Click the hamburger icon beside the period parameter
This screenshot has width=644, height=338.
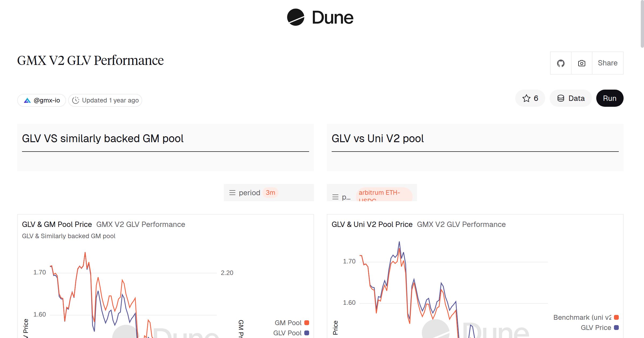pyautogui.click(x=232, y=192)
